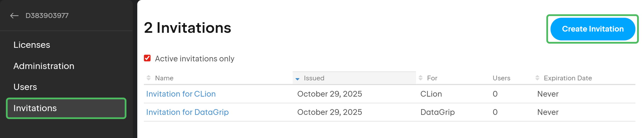Sort table by Expiration Date header
This screenshot has height=138, width=644.
[567, 78]
